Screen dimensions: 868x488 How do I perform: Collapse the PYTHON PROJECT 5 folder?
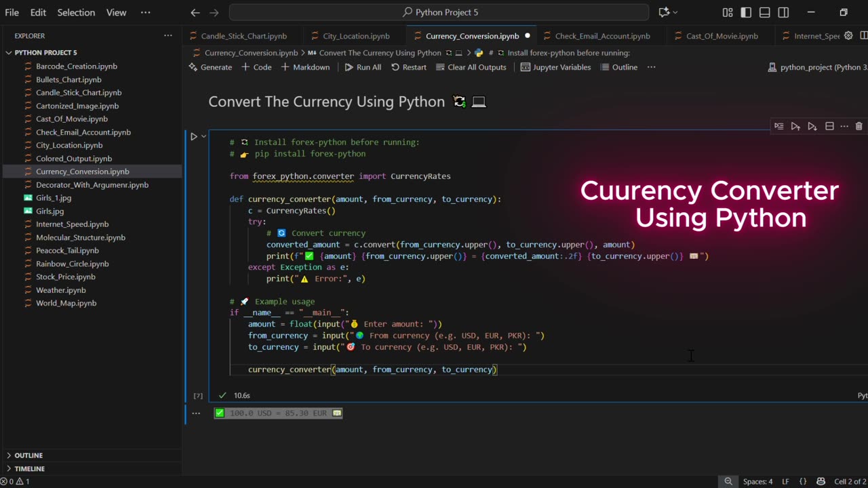coord(45,53)
